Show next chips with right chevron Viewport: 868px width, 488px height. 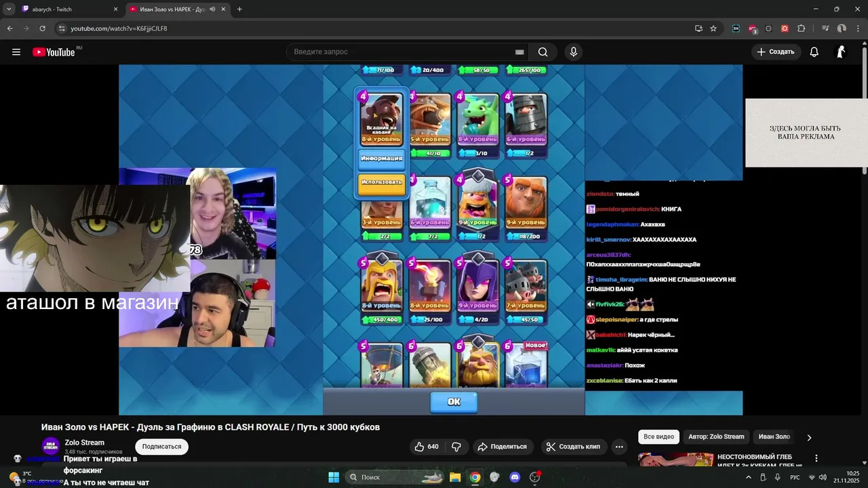[809, 437]
